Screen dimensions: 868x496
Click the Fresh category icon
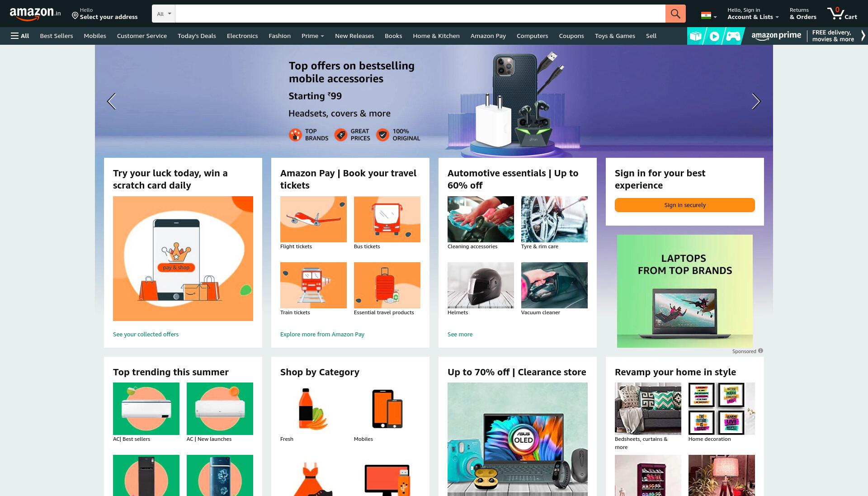click(313, 409)
